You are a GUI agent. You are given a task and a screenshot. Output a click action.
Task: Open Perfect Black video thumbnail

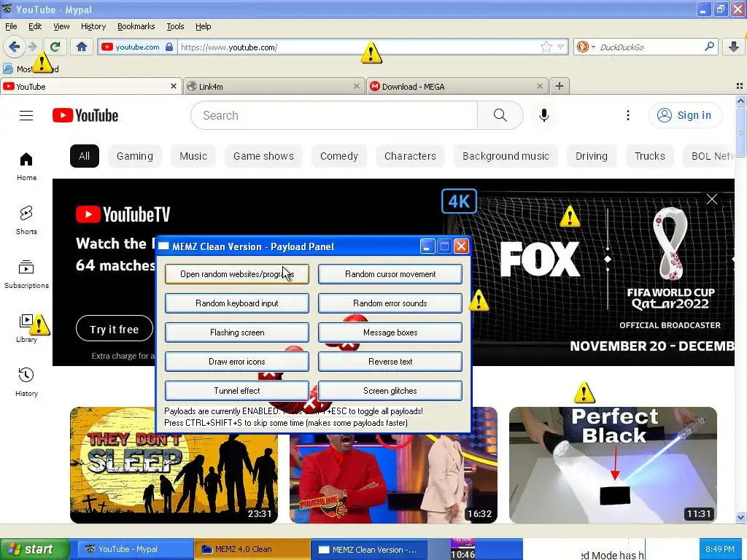tap(613, 464)
